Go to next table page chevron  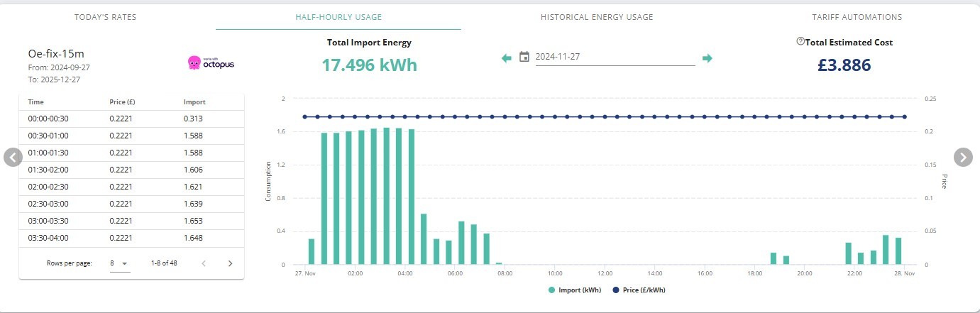coord(230,263)
